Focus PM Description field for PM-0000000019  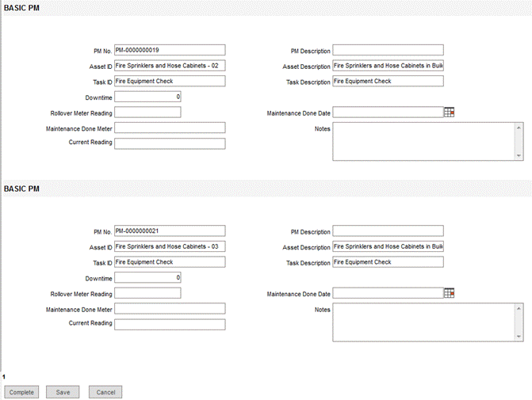point(388,51)
